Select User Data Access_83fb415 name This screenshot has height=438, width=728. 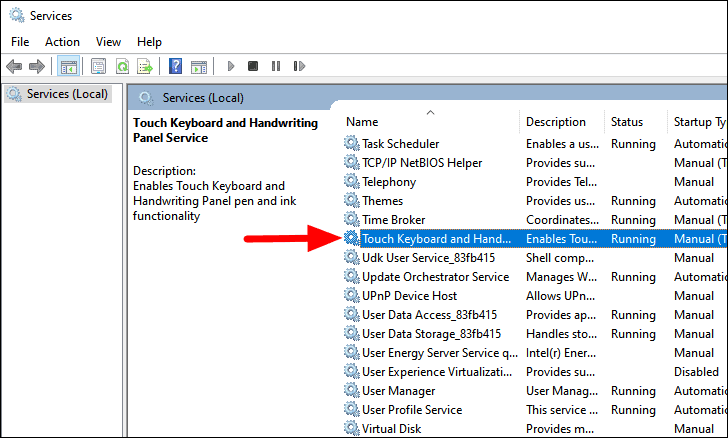click(x=429, y=315)
